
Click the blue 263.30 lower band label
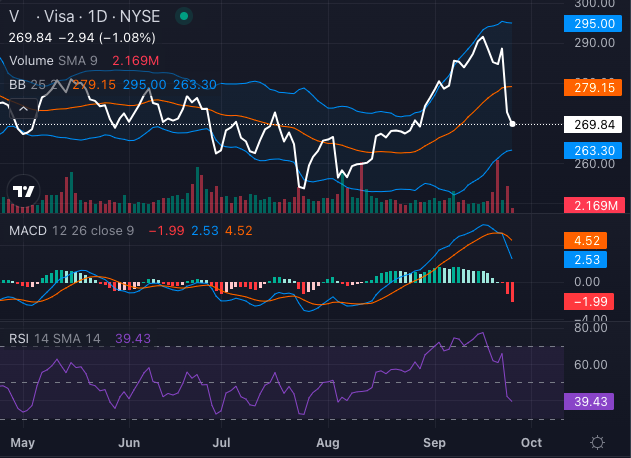coord(593,151)
